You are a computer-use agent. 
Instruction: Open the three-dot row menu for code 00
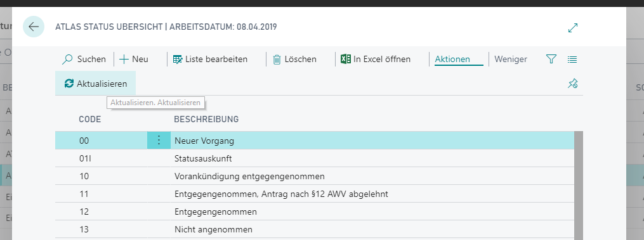(159, 141)
